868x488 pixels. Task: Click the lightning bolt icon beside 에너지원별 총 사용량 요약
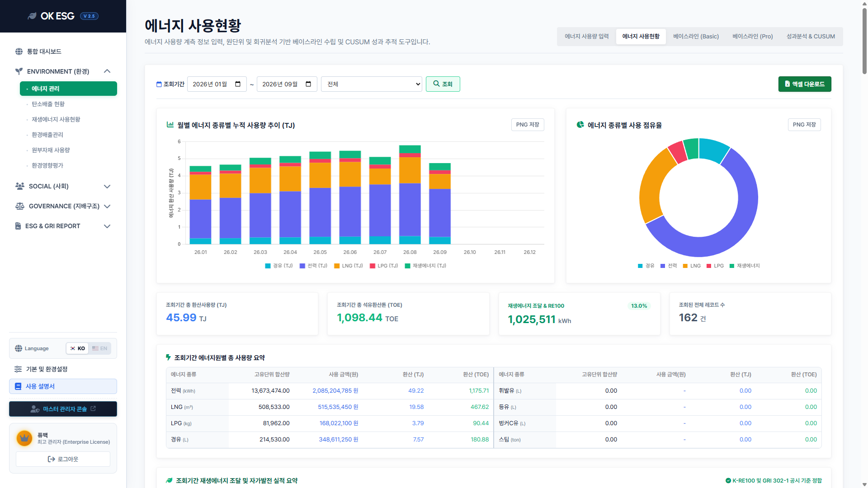168,357
